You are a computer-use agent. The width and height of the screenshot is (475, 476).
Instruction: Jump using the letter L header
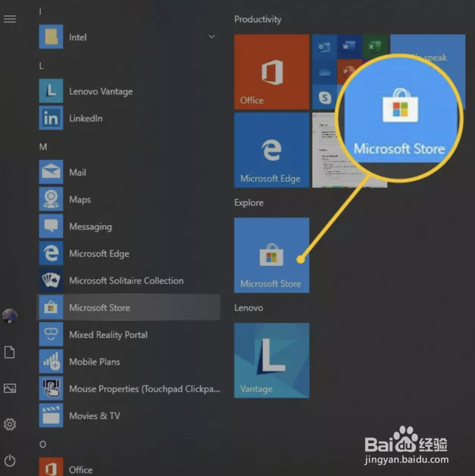[41, 66]
